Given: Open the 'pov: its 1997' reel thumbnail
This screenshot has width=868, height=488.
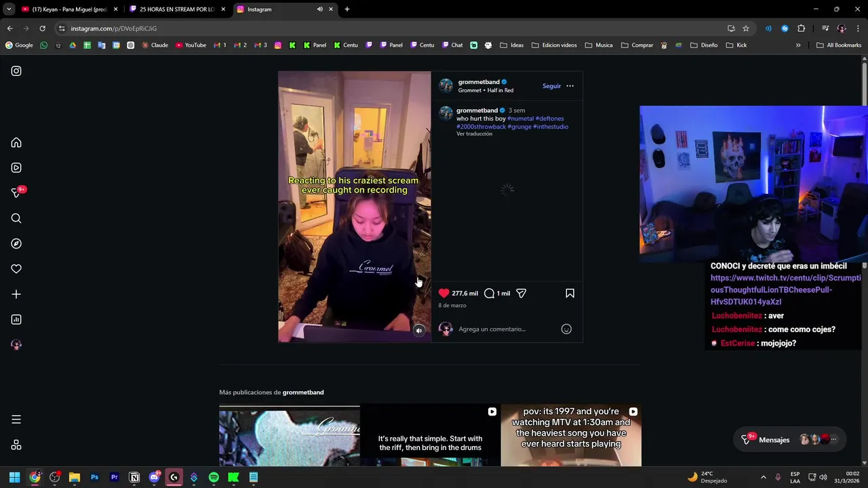Looking at the screenshot, I should coord(571,436).
